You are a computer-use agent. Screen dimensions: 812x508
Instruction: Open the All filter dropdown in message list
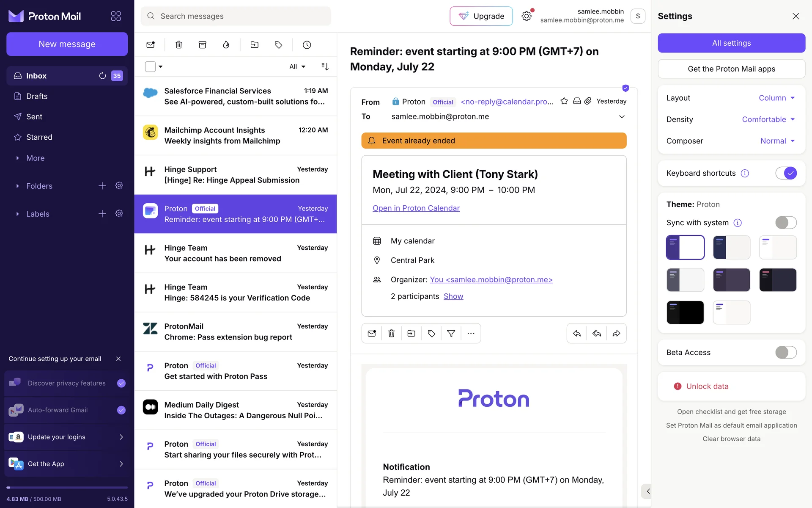tap(297, 66)
